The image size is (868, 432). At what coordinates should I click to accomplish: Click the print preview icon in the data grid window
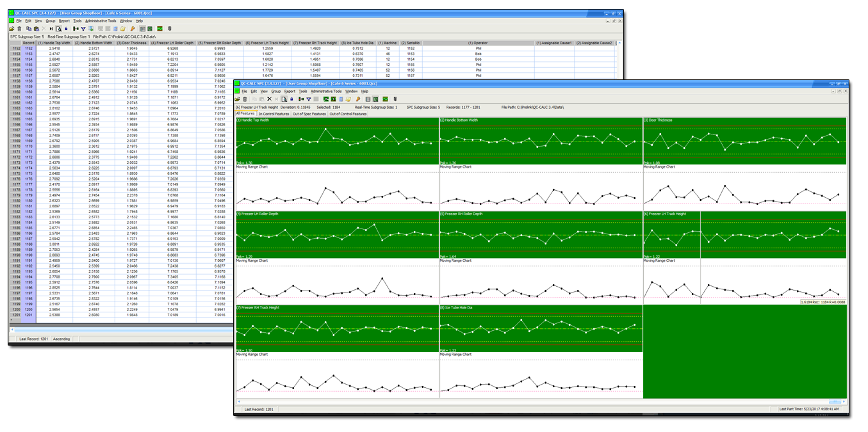[58, 28]
